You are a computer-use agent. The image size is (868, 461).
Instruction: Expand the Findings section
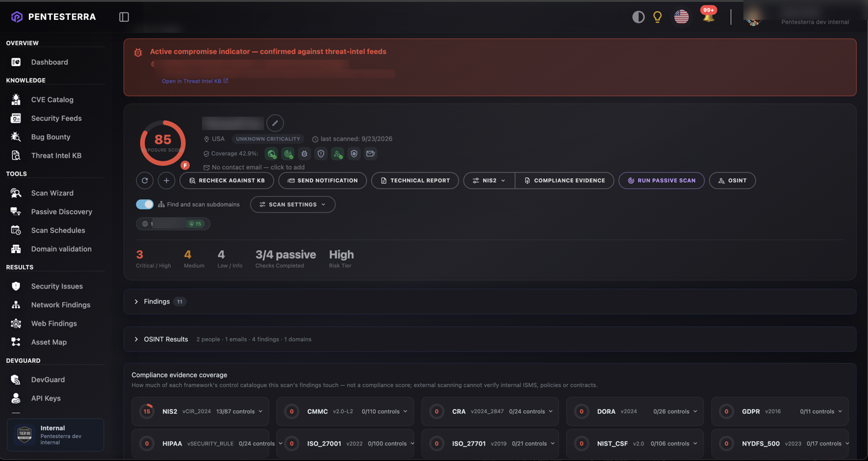click(x=490, y=302)
